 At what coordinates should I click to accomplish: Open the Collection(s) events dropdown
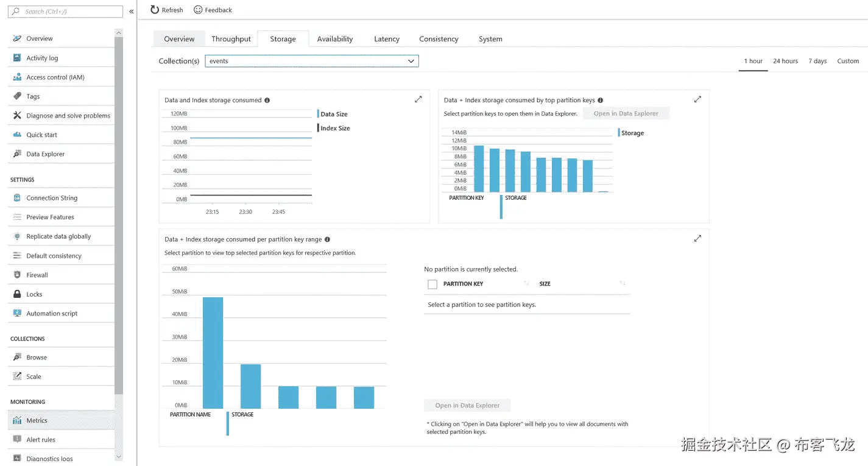tap(312, 61)
